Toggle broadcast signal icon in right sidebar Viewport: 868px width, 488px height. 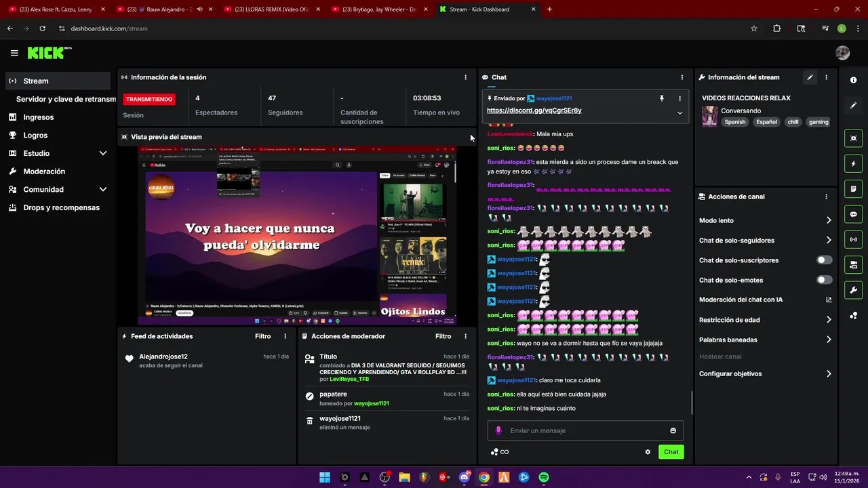click(x=853, y=239)
